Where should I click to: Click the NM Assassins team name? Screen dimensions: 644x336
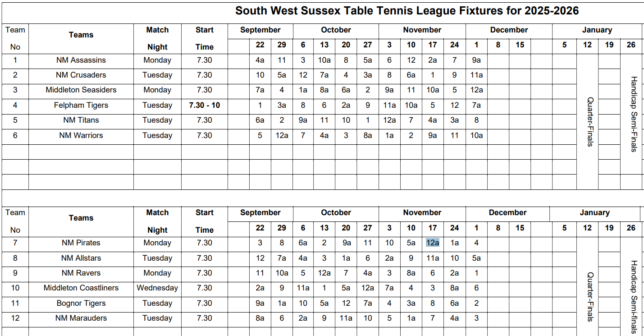tap(81, 60)
